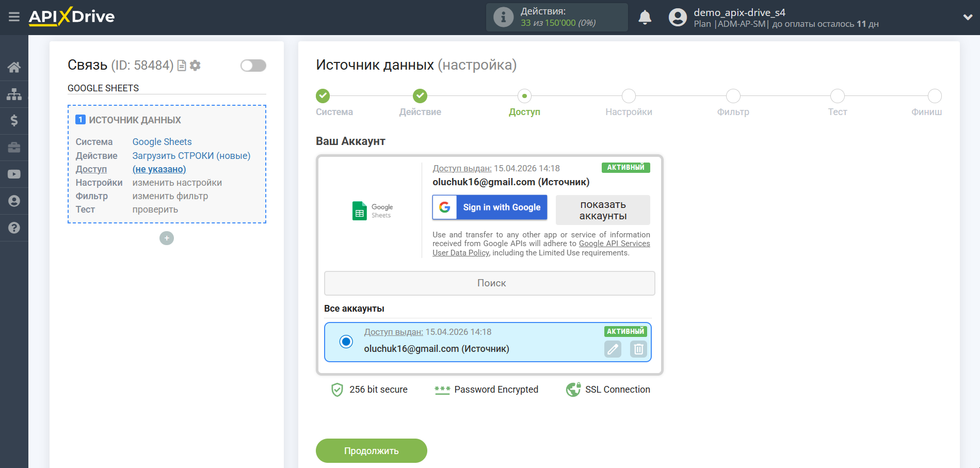This screenshot has height=468, width=980.
Task: Add a new block with plus button
Action: (x=167, y=238)
